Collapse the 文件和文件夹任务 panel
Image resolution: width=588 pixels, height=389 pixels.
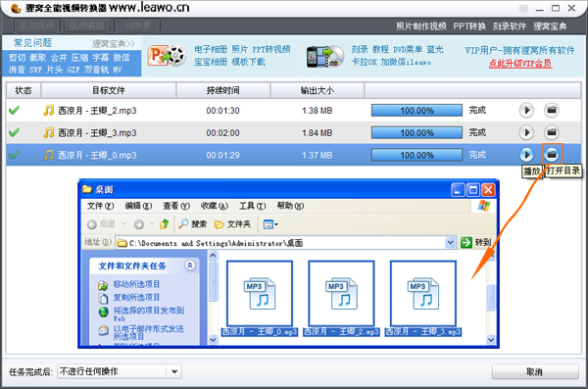pos(190,266)
